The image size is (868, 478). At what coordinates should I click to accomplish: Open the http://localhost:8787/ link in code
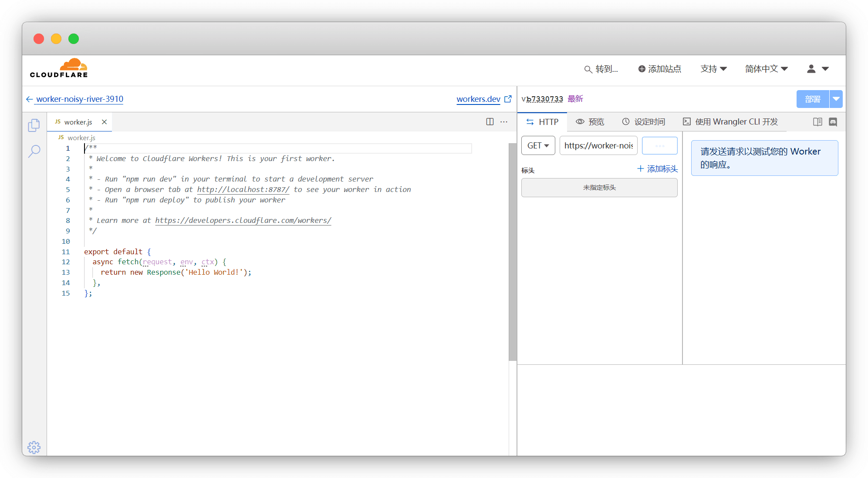coord(243,189)
